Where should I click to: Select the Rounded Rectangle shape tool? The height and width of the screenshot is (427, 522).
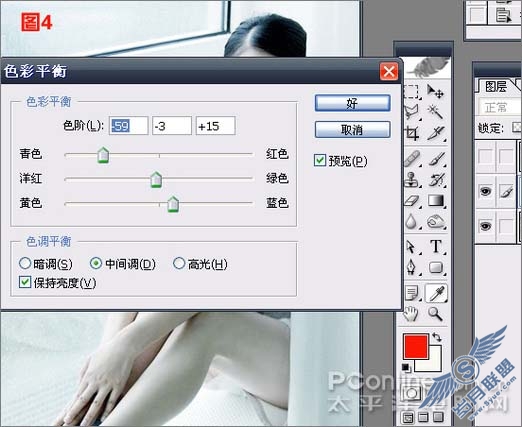pos(436,267)
